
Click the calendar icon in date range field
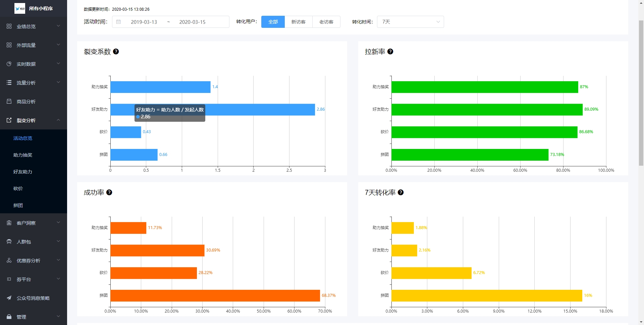118,22
